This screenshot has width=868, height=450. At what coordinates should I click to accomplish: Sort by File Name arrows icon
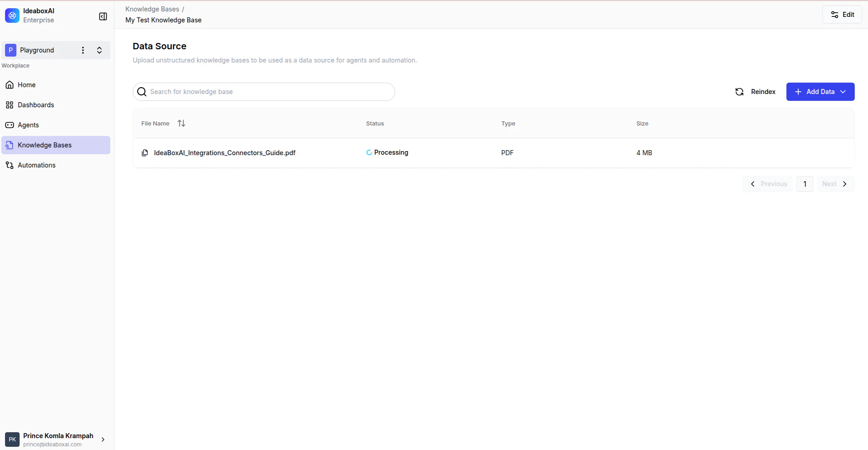tap(181, 123)
